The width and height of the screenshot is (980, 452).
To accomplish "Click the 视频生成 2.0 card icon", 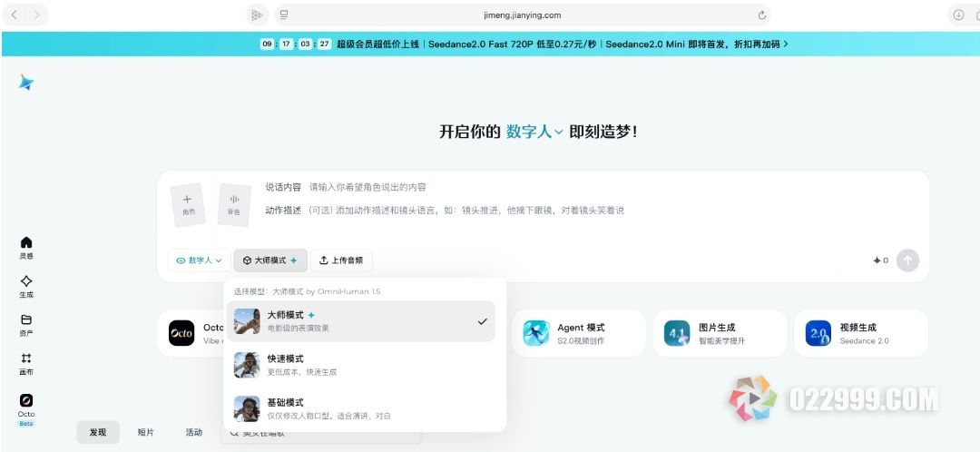I will click(818, 333).
